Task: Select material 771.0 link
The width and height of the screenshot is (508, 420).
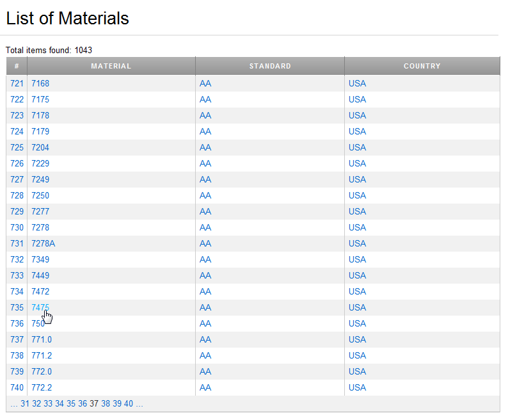Action: coord(42,339)
